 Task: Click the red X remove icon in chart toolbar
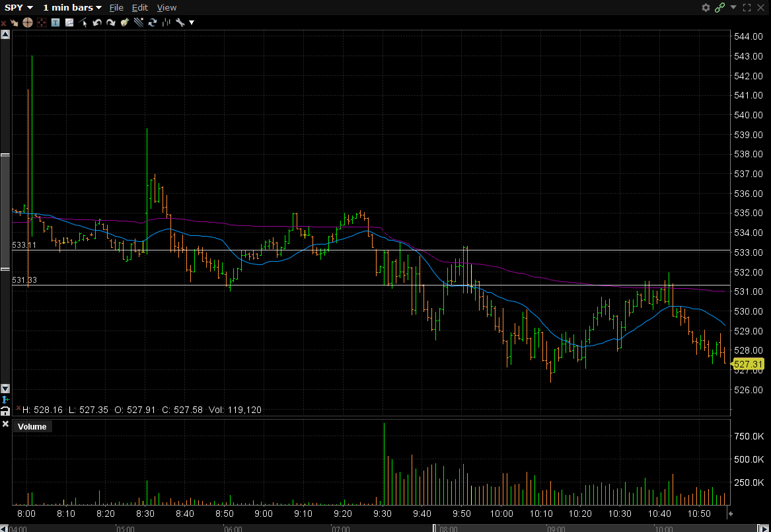pyautogui.click(x=3, y=22)
